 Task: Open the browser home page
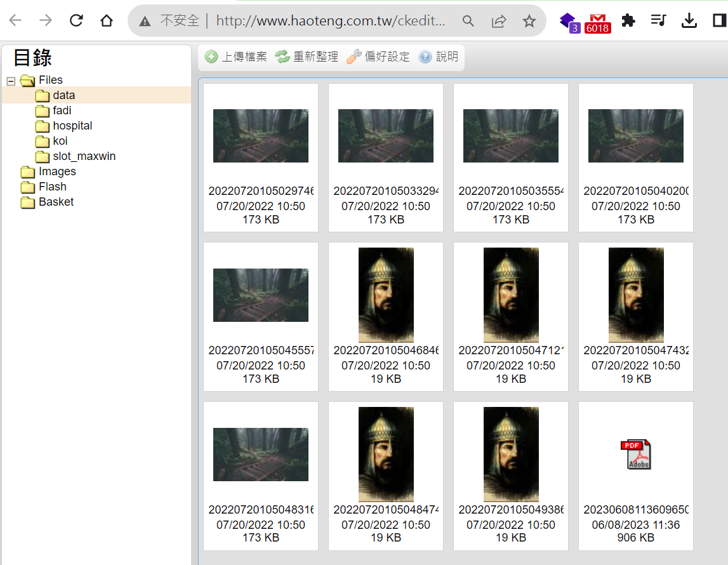coord(107,20)
